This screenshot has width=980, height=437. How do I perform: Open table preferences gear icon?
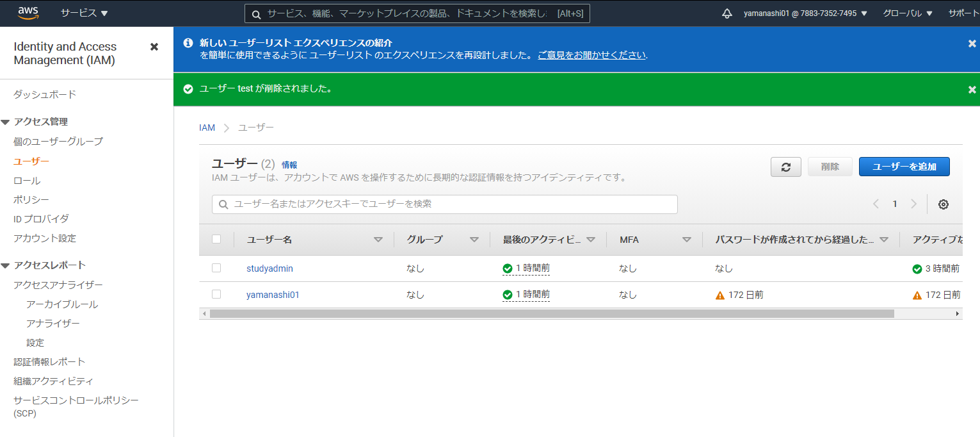pyautogui.click(x=943, y=204)
